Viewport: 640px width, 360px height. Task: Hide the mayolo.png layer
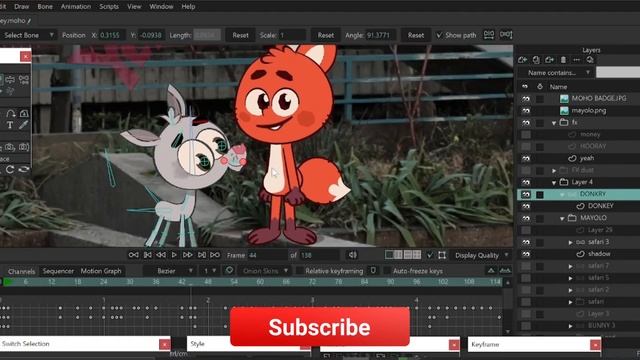click(x=526, y=111)
